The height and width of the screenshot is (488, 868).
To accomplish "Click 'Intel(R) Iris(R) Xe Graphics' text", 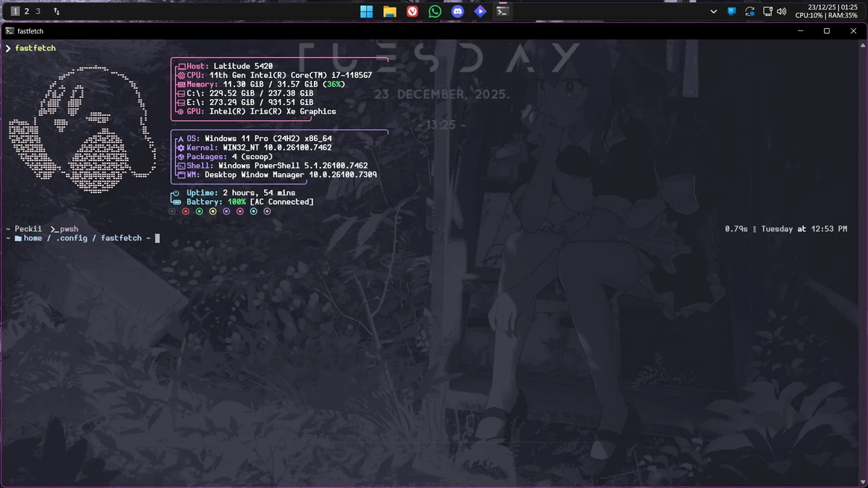I will (273, 112).
